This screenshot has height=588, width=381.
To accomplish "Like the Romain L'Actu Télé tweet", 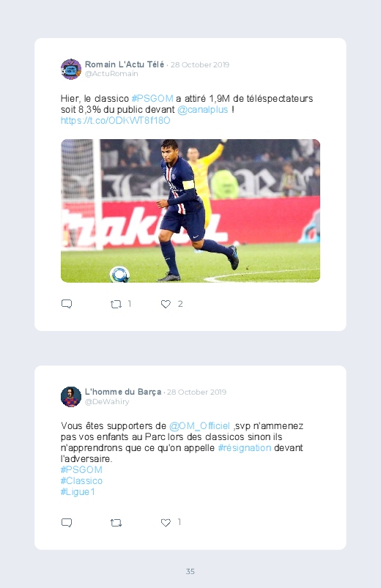I will tap(166, 304).
